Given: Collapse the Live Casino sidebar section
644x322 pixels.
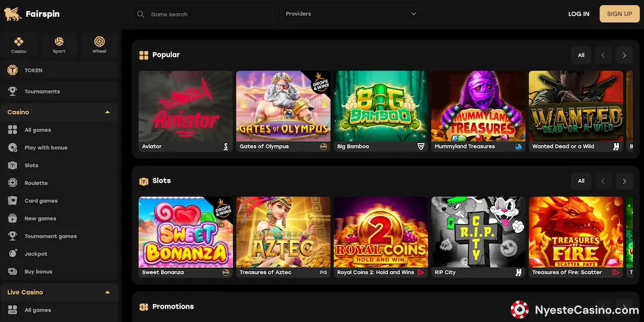Looking at the screenshot, I should coord(108,292).
